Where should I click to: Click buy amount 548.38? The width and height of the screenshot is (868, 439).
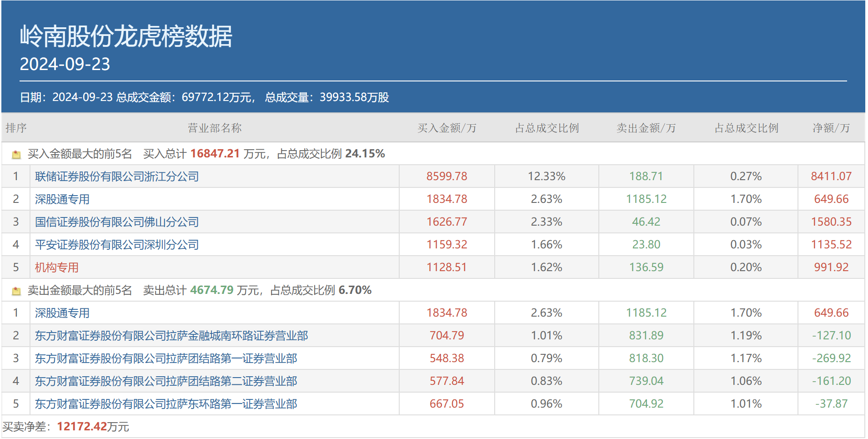click(447, 358)
